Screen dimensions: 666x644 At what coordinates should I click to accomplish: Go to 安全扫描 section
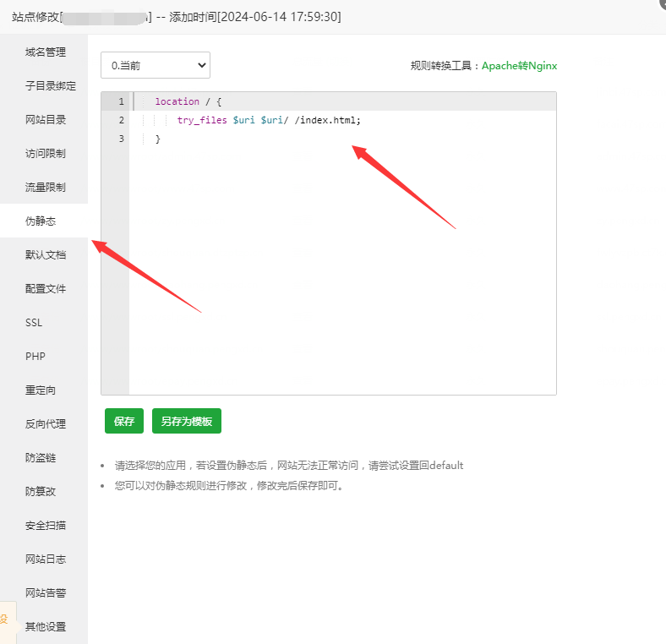[45, 526]
